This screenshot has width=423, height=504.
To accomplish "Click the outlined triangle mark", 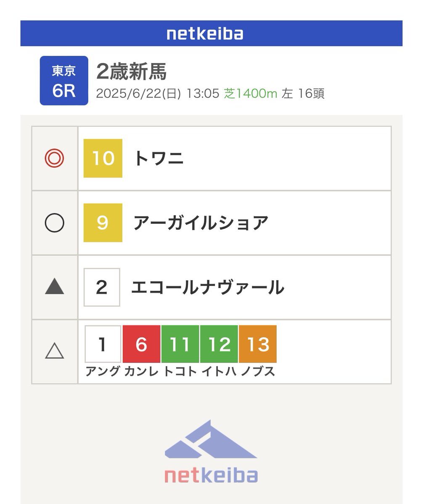I will 55,350.
